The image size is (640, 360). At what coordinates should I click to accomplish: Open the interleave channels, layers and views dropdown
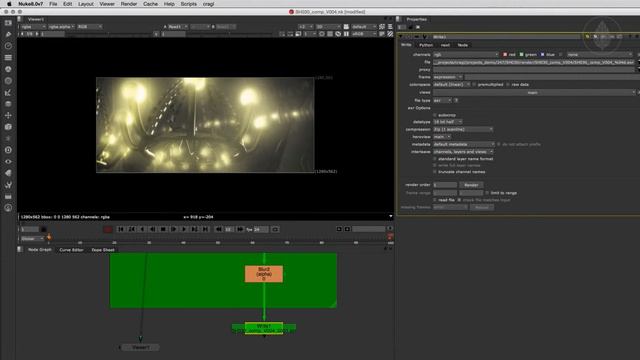click(x=463, y=151)
